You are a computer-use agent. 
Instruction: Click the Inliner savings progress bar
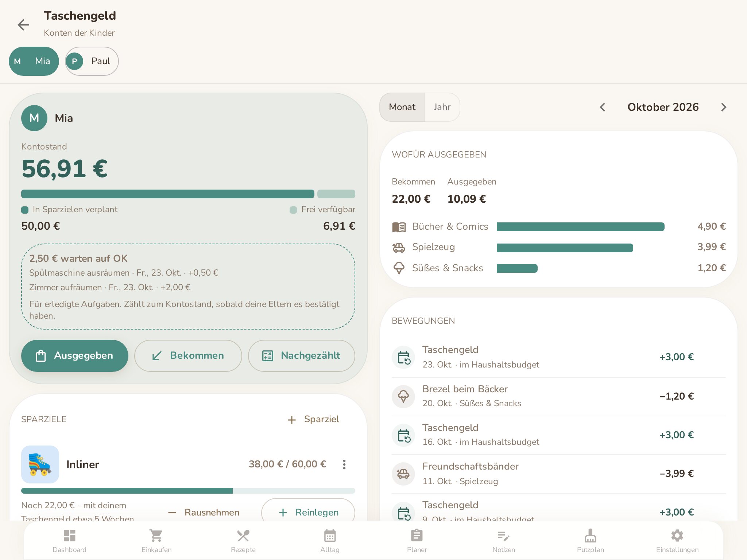click(x=188, y=491)
